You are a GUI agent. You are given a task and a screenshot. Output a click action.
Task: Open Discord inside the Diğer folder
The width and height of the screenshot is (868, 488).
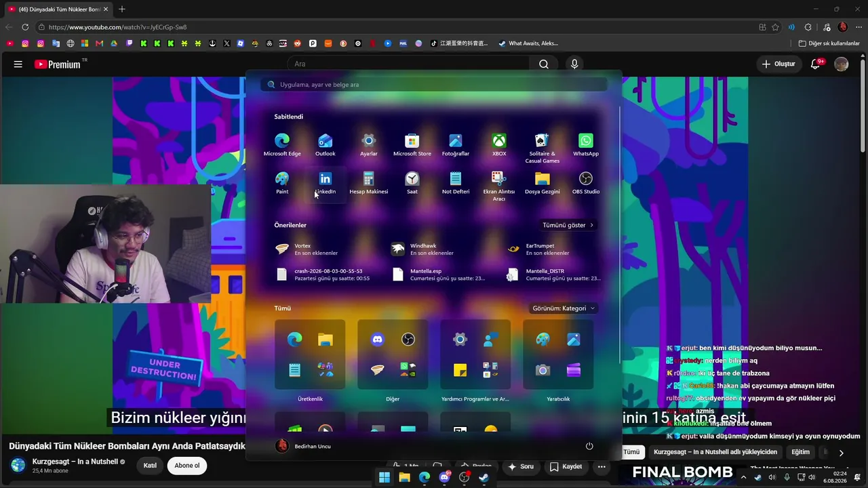coord(378,340)
